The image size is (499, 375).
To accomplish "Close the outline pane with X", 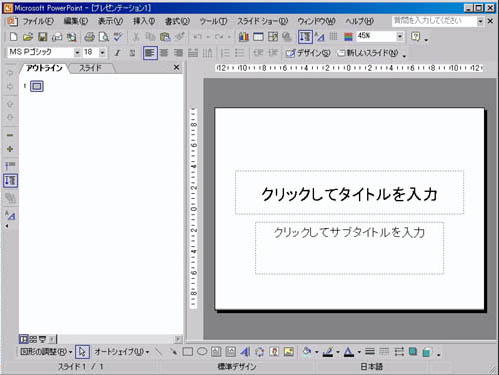I will 177,68.
